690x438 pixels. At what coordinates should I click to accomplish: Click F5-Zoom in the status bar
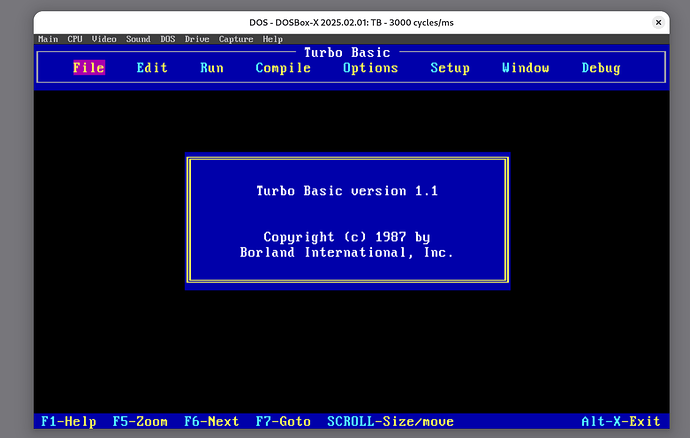(x=140, y=422)
